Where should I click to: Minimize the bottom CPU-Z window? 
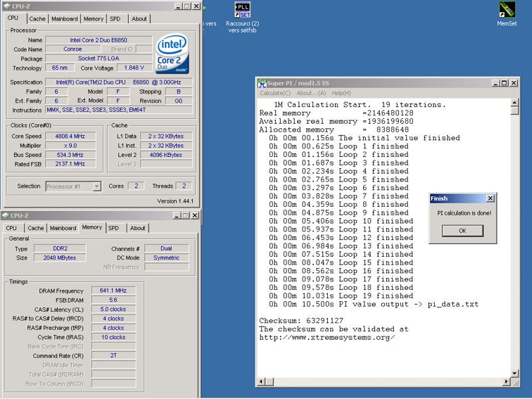pyautogui.click(x=177, y=215)
